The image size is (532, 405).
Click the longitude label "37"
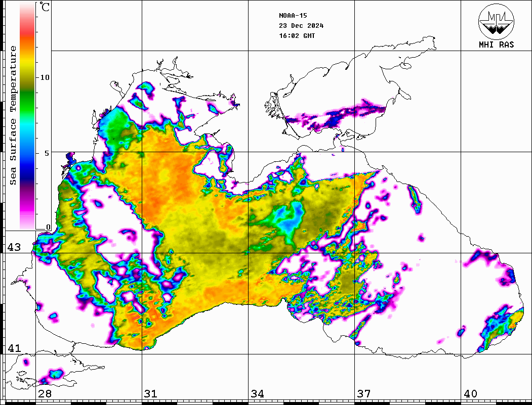tap(364, 394)
